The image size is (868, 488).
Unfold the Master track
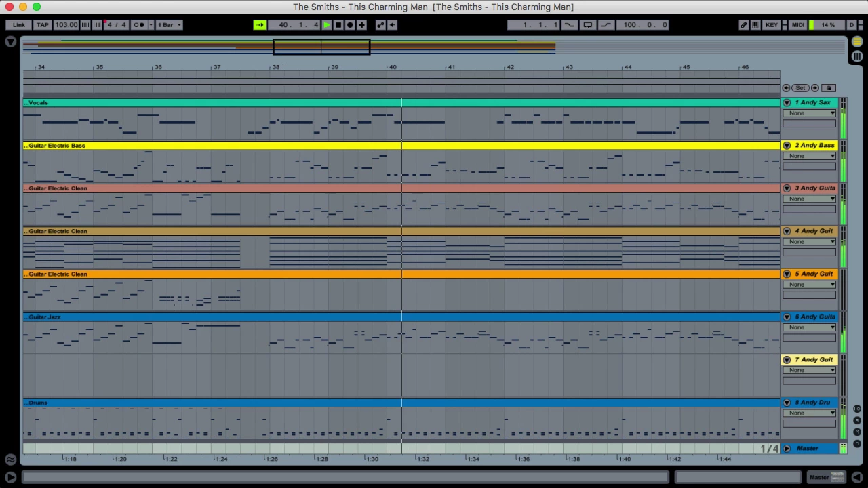click(787, 449)
